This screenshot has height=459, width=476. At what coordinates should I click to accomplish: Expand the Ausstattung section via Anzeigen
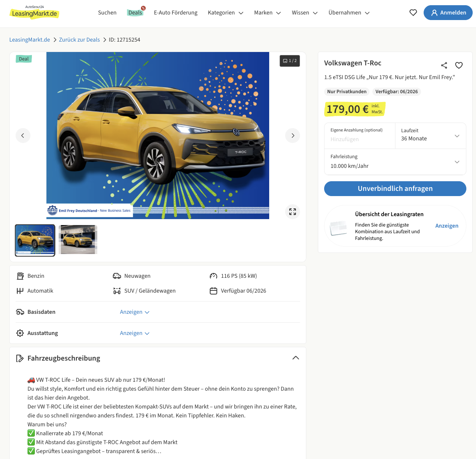134,333
